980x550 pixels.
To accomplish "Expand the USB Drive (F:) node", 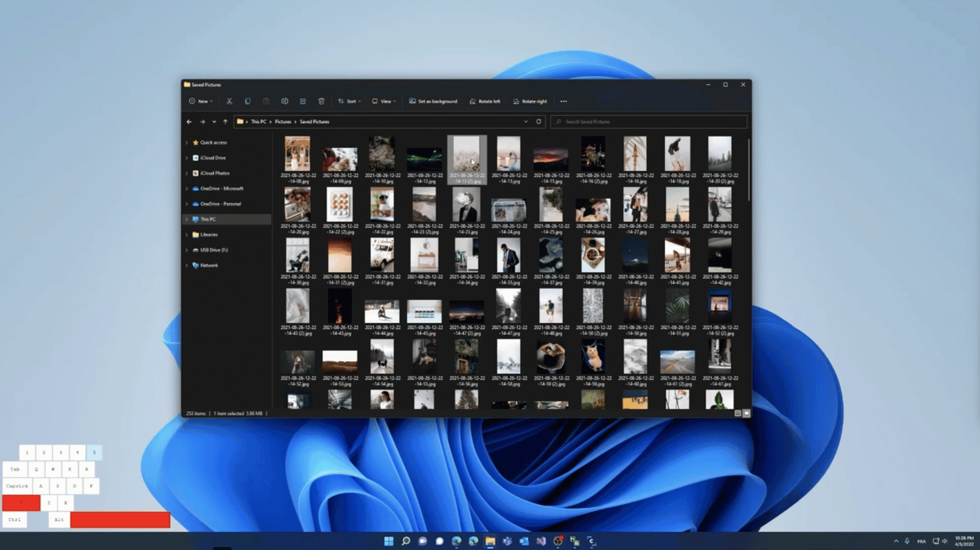I will tap(187, 250).
